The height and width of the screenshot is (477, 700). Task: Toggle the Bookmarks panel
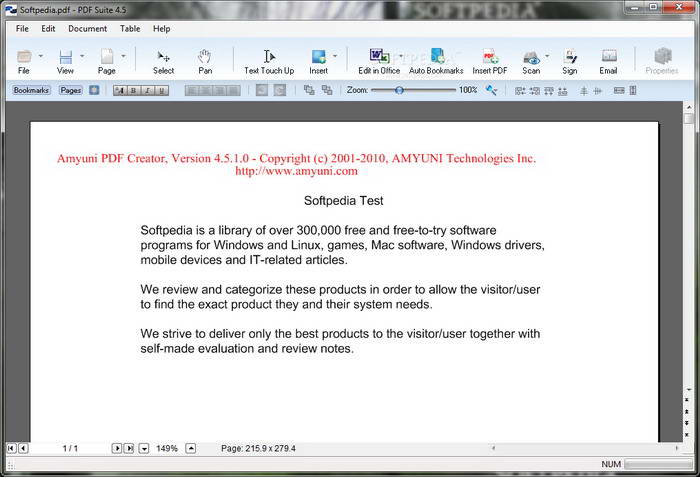pos(31,90)
